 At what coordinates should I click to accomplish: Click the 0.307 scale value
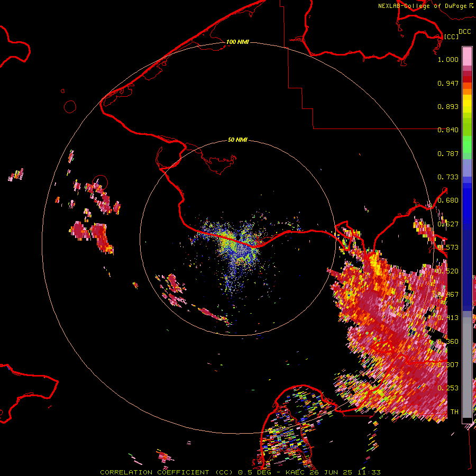pos(448,364)
